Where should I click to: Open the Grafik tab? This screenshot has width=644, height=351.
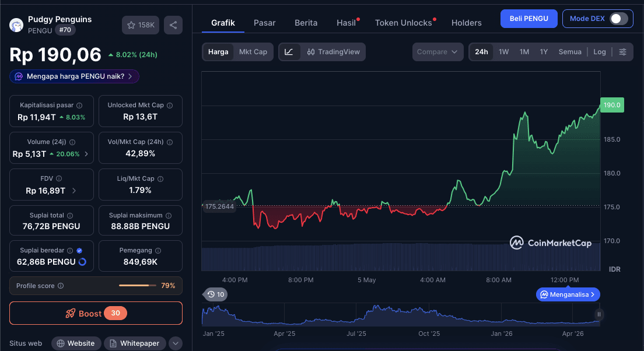(223, 23)
